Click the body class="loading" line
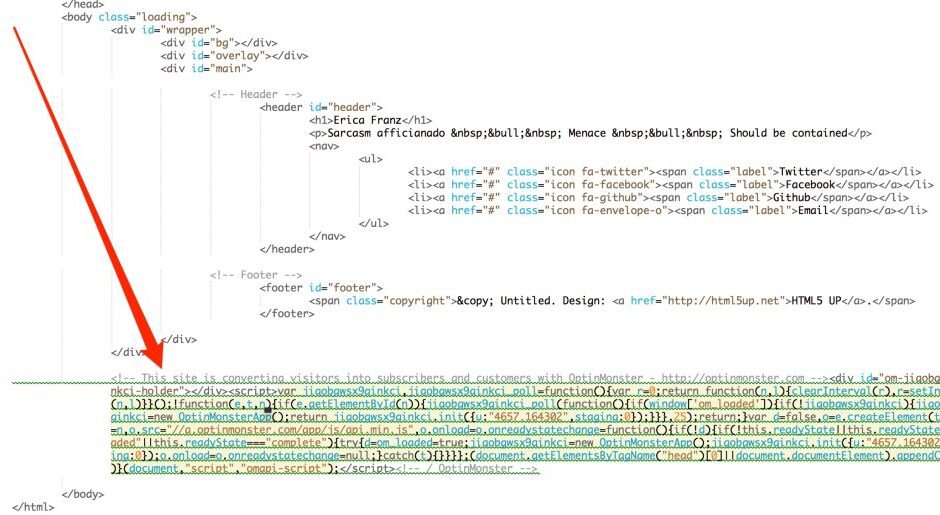Image resolution: width=940 pixels, height=515 pixels. pyautogui.click(x=129, y=17)
